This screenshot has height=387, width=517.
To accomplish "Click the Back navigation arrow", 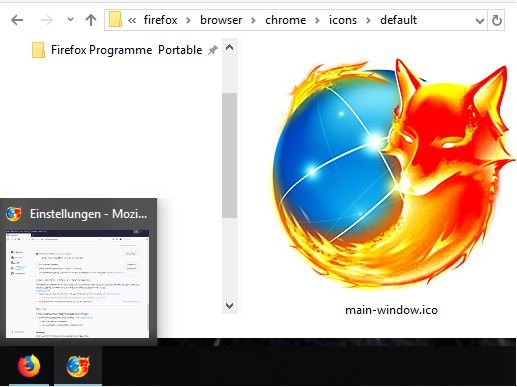I will [17, 20].
